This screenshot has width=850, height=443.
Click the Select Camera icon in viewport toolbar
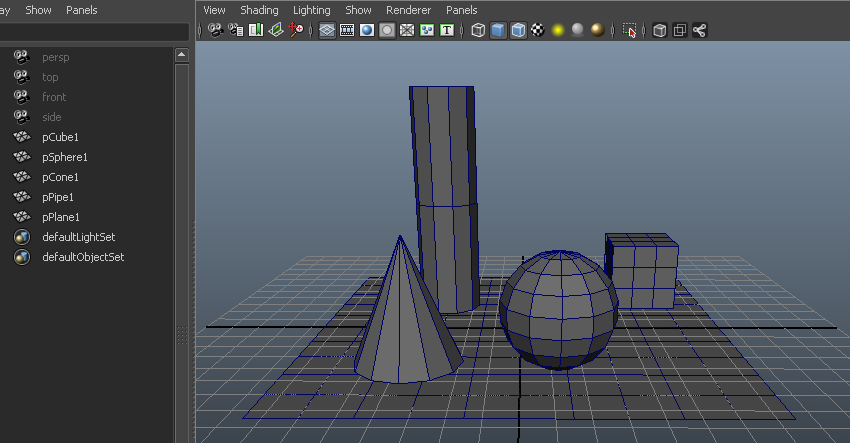(x=215, y=30)
